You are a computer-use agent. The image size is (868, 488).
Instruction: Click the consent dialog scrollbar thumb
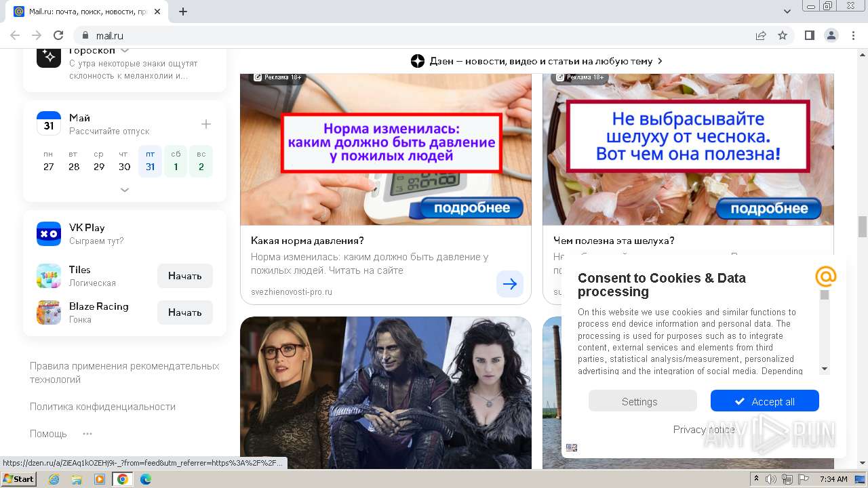[825, 295]
